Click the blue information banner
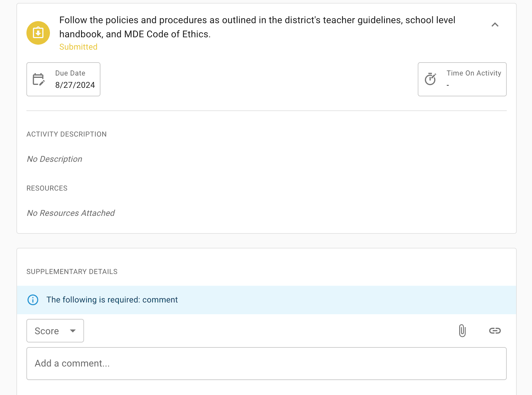The image size is (532, 395). pyautogui.click(x=266, y=300)
